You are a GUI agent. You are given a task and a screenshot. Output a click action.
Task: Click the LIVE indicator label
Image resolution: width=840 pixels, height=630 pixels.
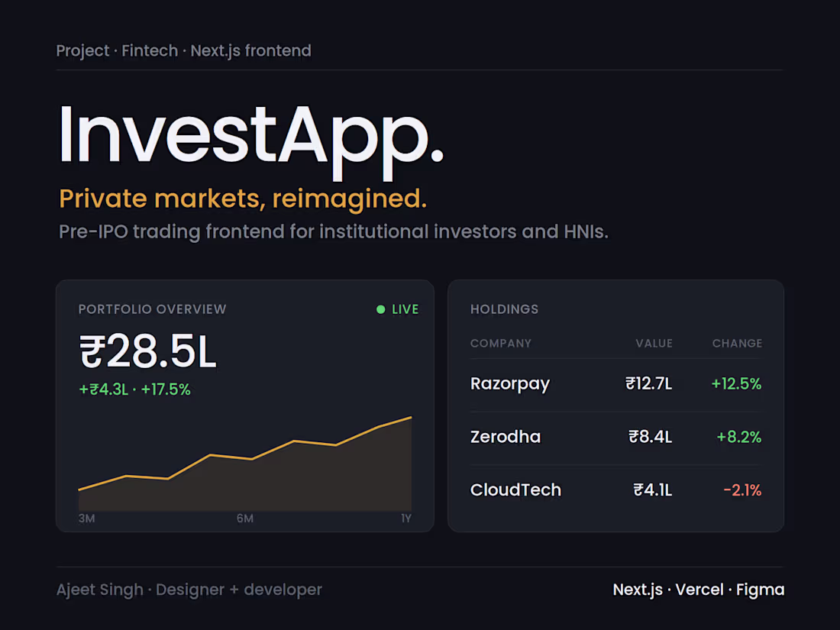pos(405,309)
